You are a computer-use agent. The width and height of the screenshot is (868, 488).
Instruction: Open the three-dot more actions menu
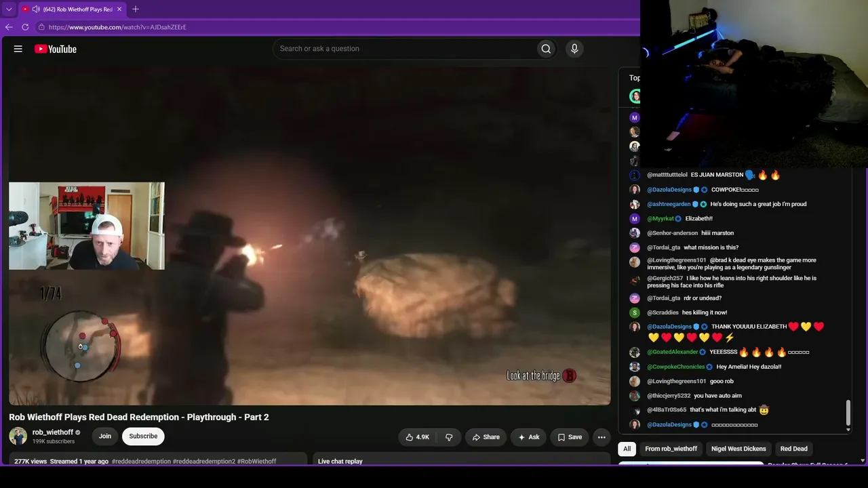tap(601, 437)
